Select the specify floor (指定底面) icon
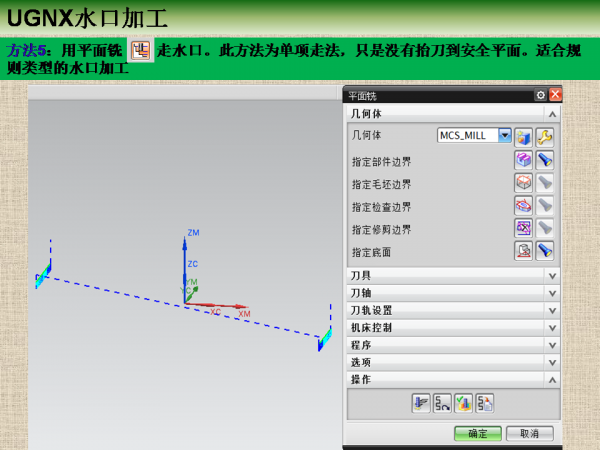Screen dimensions: 600x450 [523, 251]
